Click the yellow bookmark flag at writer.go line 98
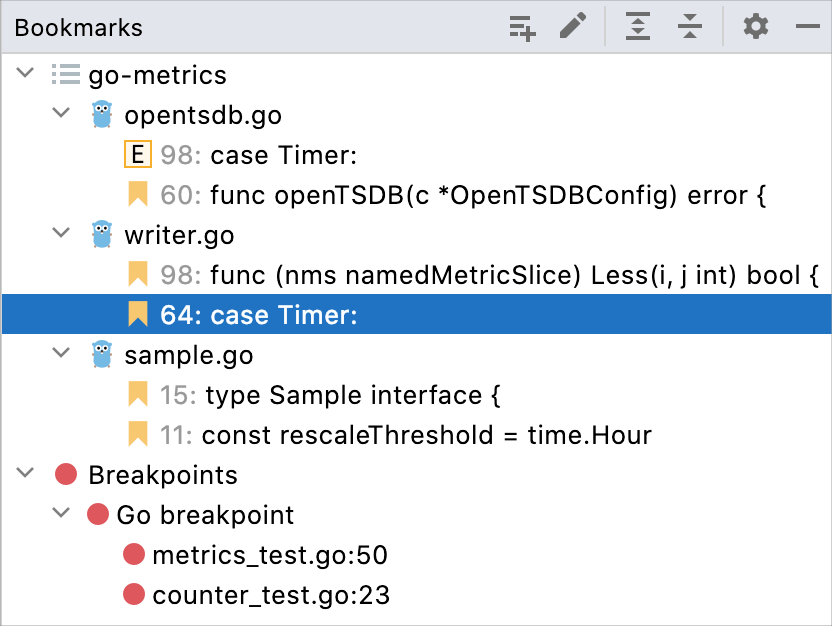 [137, 275]
